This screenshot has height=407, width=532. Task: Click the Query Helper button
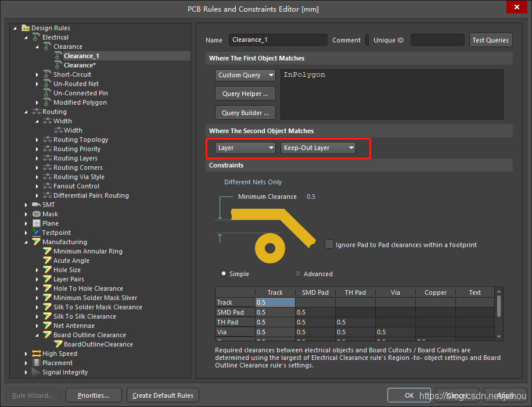[245, 94]
